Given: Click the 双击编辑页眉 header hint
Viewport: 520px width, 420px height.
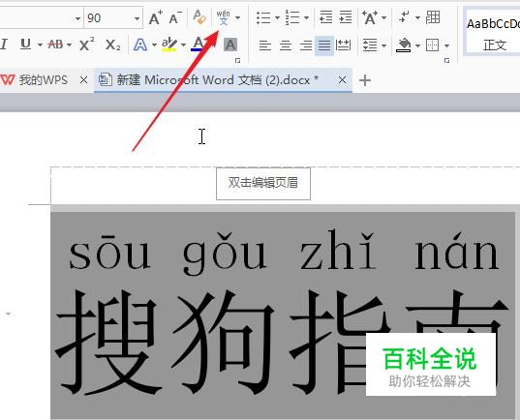Looking at the screenshot, I should (263, 183).
